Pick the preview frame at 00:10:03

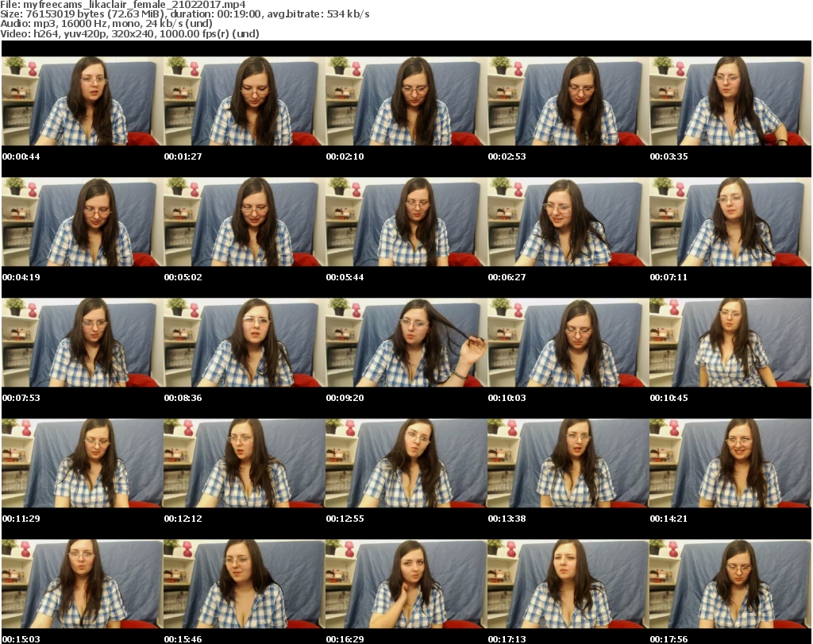pyautogui.click(x=568, y=343)
